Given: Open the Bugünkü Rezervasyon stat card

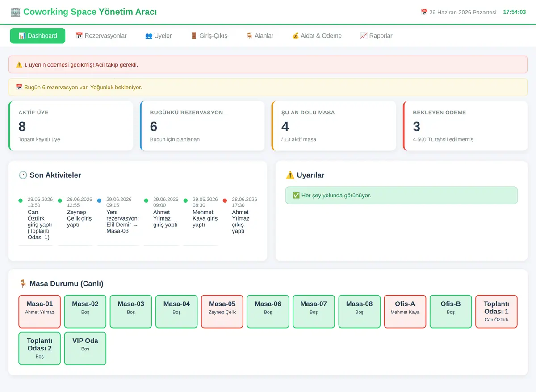Looking at the screenshot, I should click(x=202, y=126).
